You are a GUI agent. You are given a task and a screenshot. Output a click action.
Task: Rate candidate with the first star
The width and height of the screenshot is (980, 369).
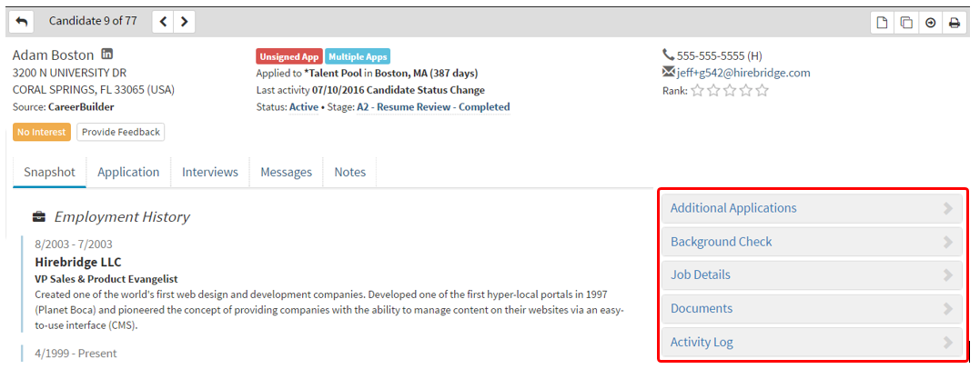coord(697,90)
